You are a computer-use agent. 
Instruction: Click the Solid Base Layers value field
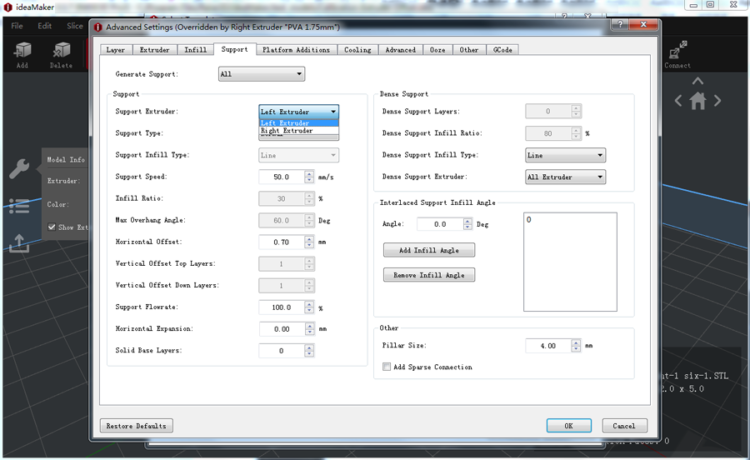click(281, 350)
